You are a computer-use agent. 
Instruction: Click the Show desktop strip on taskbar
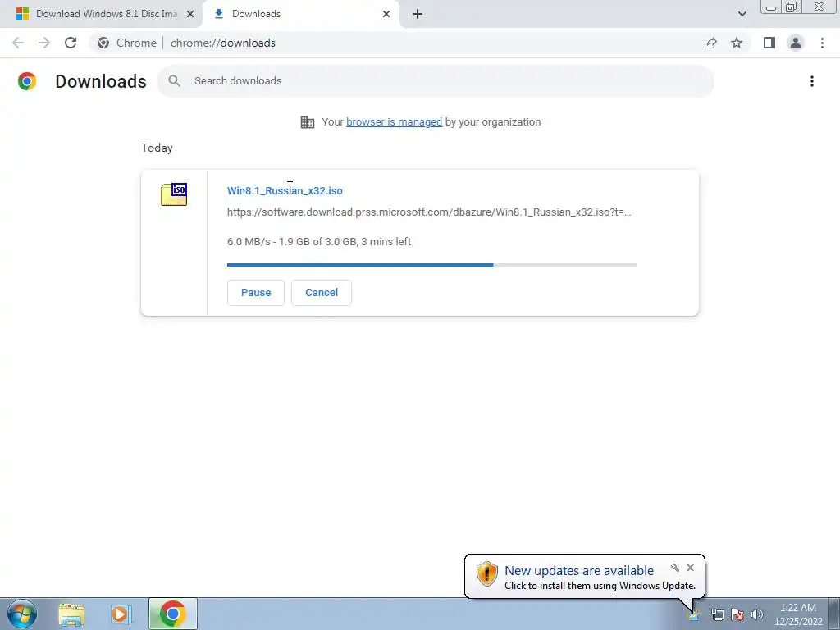834,614
